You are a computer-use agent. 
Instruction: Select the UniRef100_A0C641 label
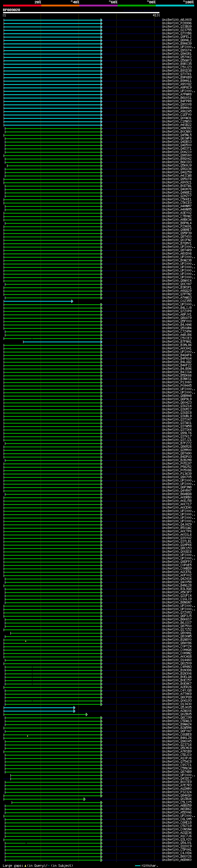(177, 349)
